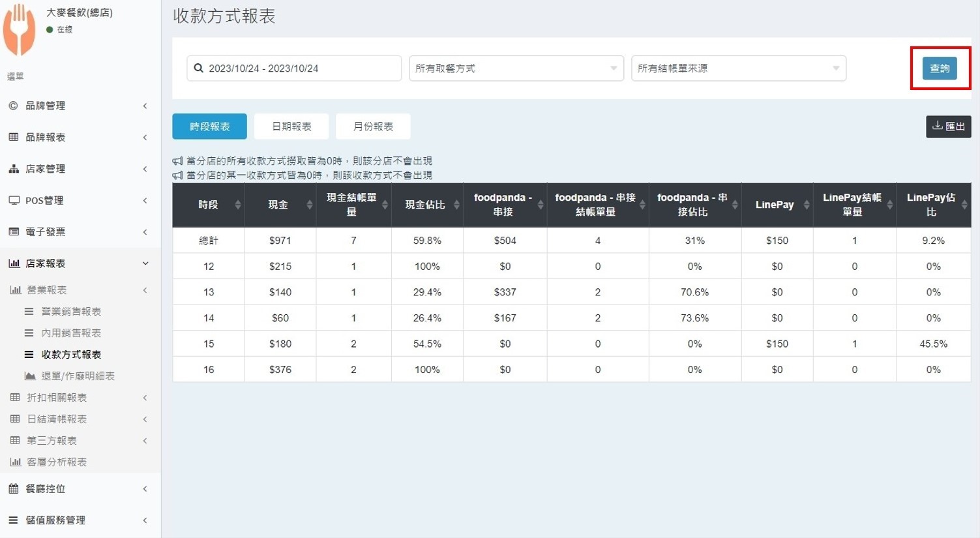The image size is (980, 538).
Task: Click the 店家報表 bar chart icon
Action: pyautogui.click(x=14, y=263)
